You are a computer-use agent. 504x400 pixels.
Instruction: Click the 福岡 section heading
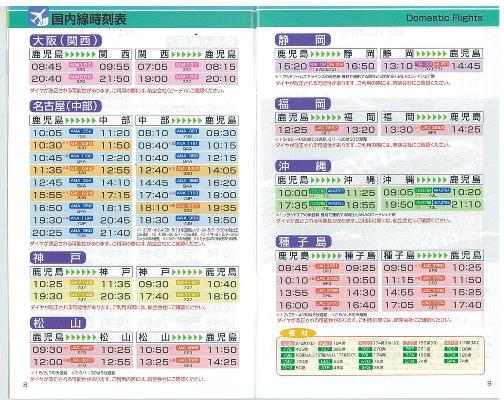point(303,104)
